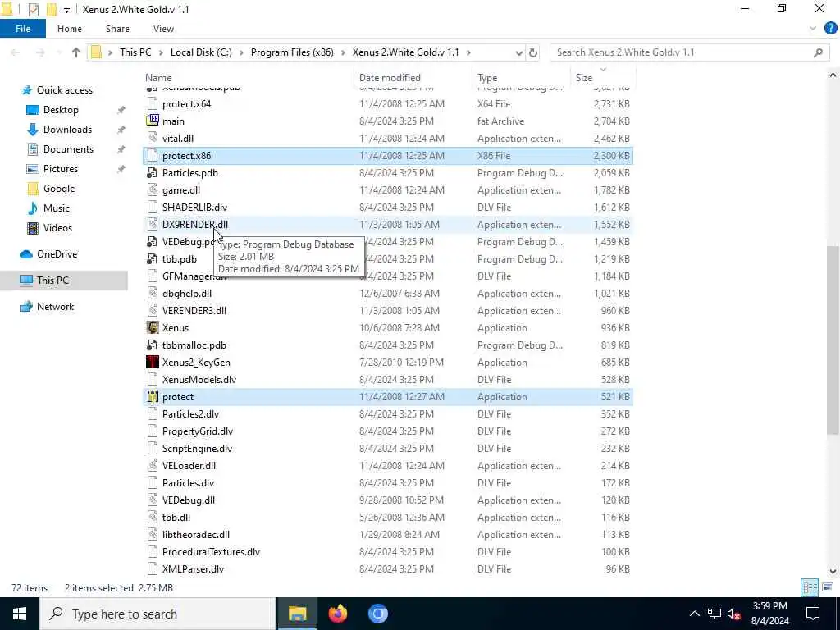The image size is (840, 630).
Task: Expand chevron after Xenus 2.White Gold.v 1.1
Action: click(x=468, y=52)
